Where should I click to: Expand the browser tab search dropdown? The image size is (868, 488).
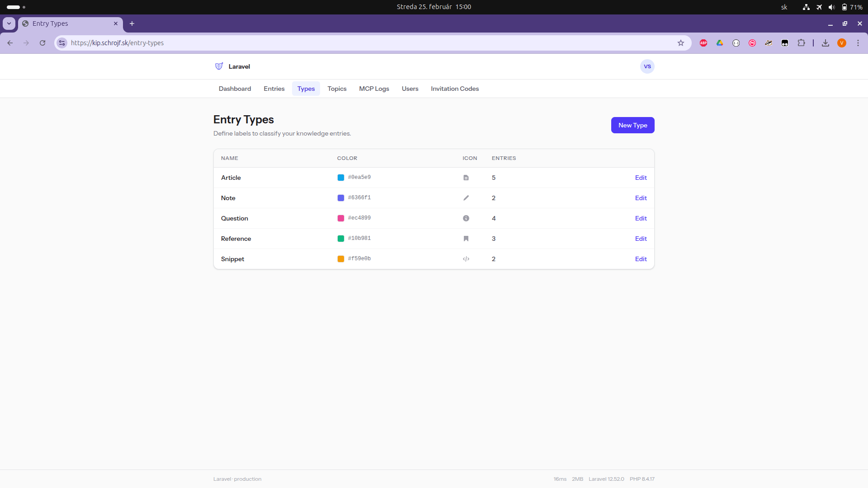(9, 23)
